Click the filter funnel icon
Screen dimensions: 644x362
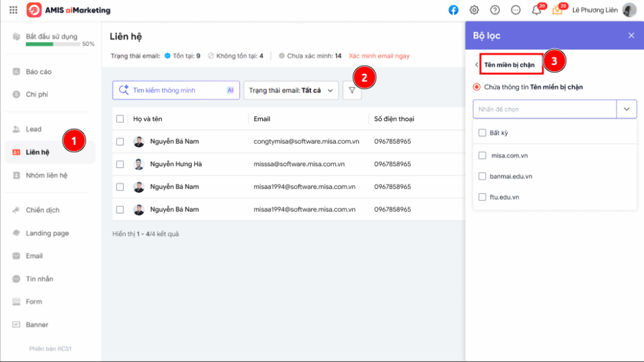(x=352, y=91)
